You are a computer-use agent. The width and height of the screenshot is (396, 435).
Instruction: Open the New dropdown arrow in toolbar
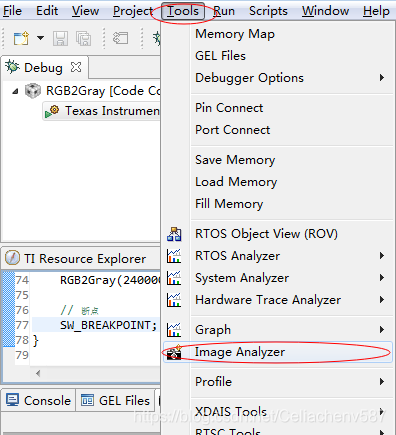(40, 38)
